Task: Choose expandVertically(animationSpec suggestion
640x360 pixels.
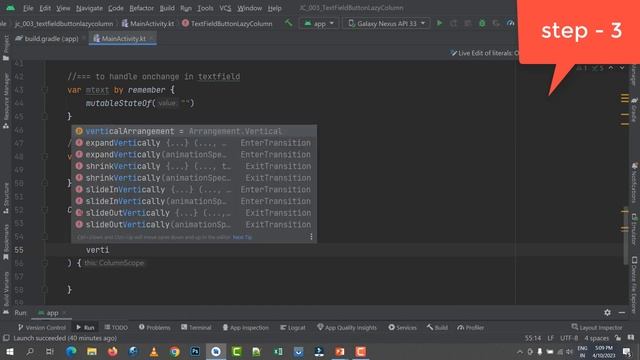Action: click(194, 155)
